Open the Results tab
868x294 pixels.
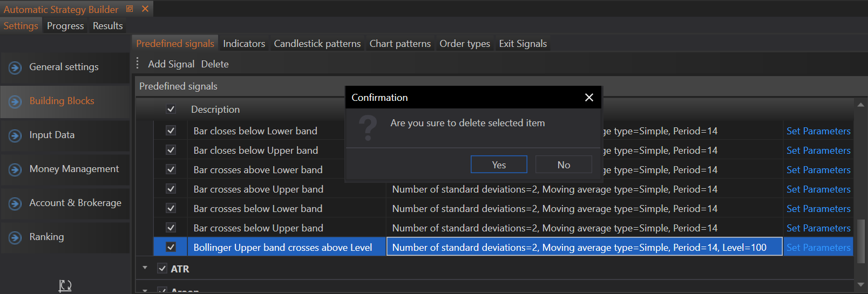point(107,26)
